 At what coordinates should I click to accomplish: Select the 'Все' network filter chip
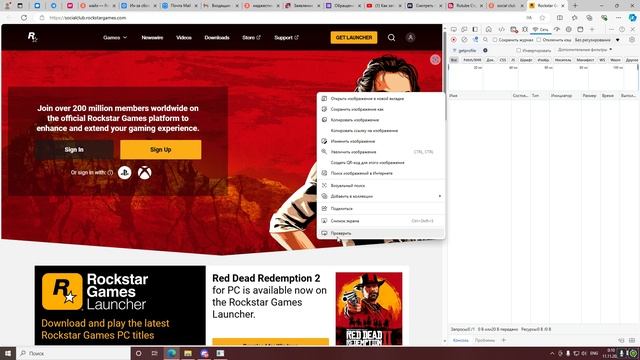453,60
